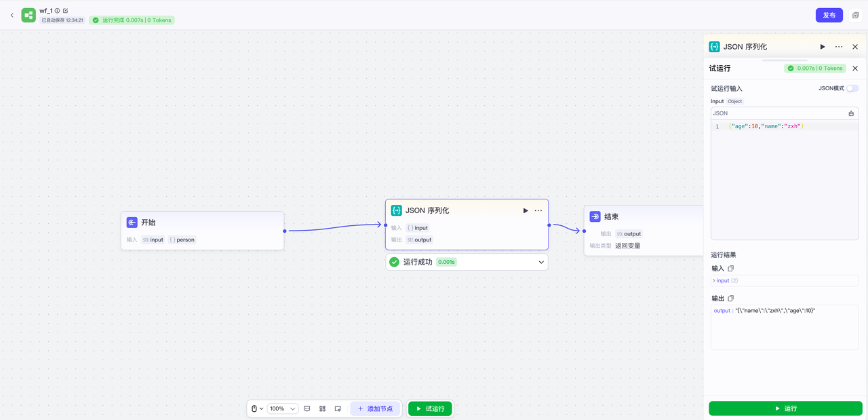The width and height of the screenshot is (868, 420).
Task: Open the JSON 序列化 node's three-dot menu on canvas
Action: tap(538, 210)
